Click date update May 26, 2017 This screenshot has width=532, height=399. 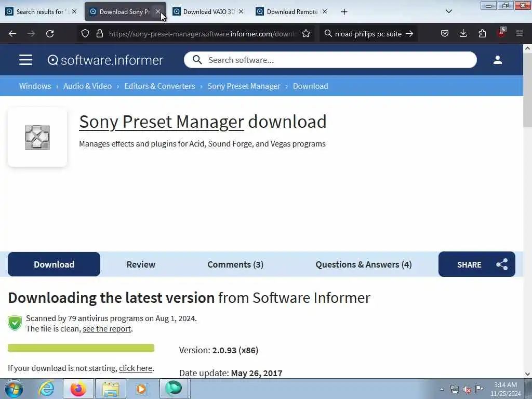click(257, 373)
